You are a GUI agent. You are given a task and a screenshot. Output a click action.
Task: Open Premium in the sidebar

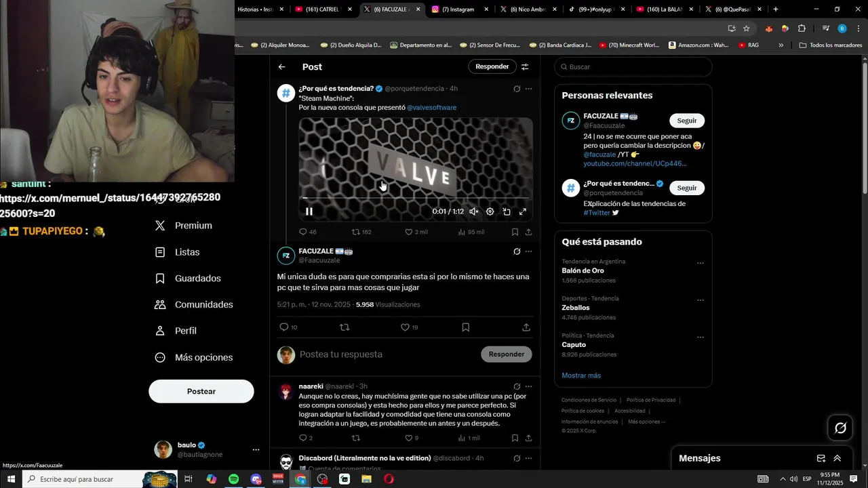[x=184, y=226]
